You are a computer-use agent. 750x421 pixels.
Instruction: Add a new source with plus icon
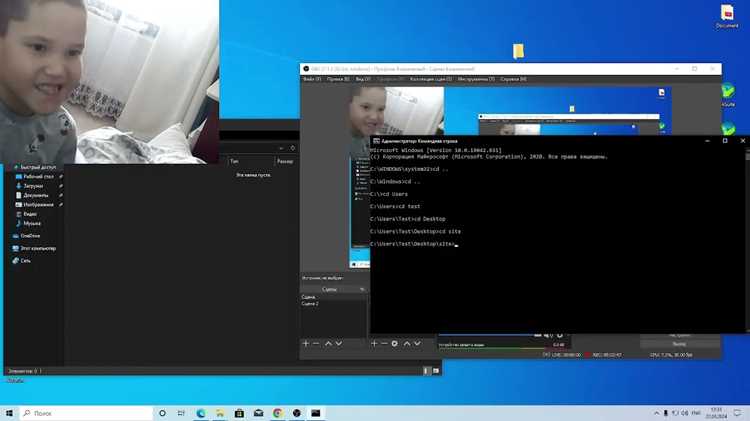374,343
